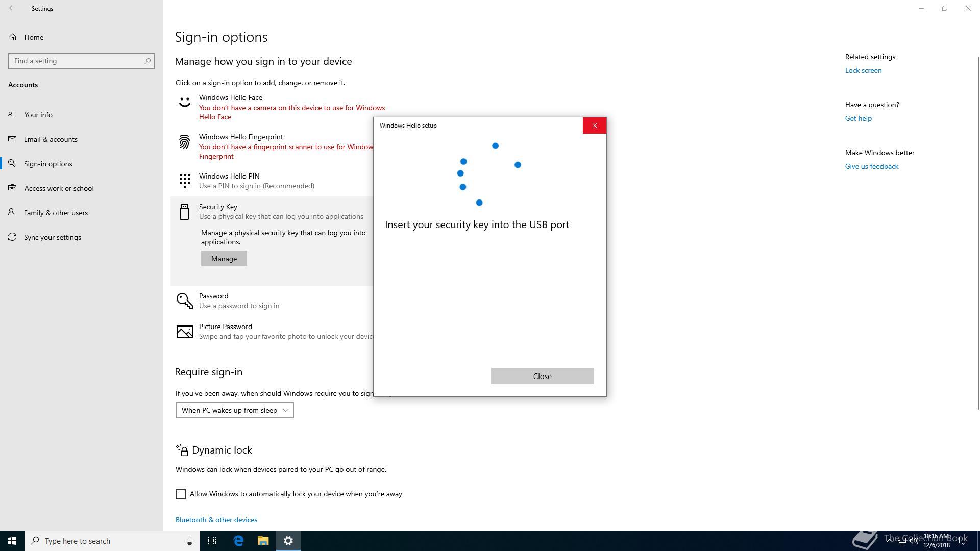Open the Lock screen related setting
980x551 pixels.
tap(863, 70)
